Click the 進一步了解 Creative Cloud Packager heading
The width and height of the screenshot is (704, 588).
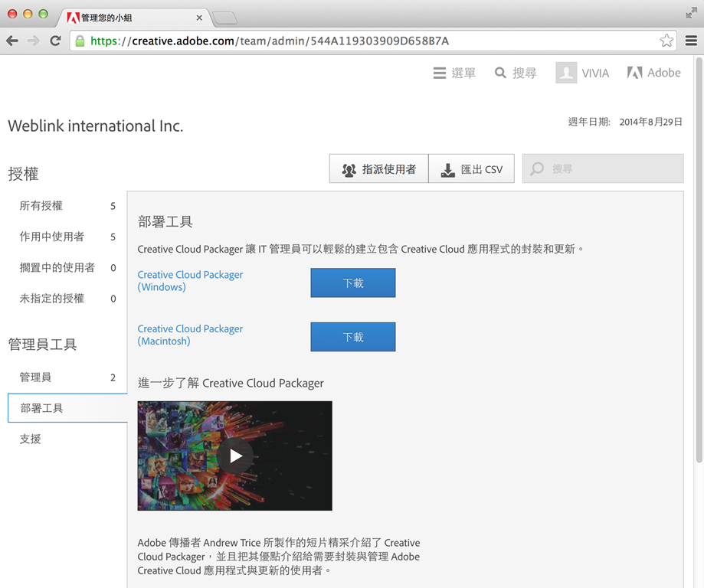(231, 383)
